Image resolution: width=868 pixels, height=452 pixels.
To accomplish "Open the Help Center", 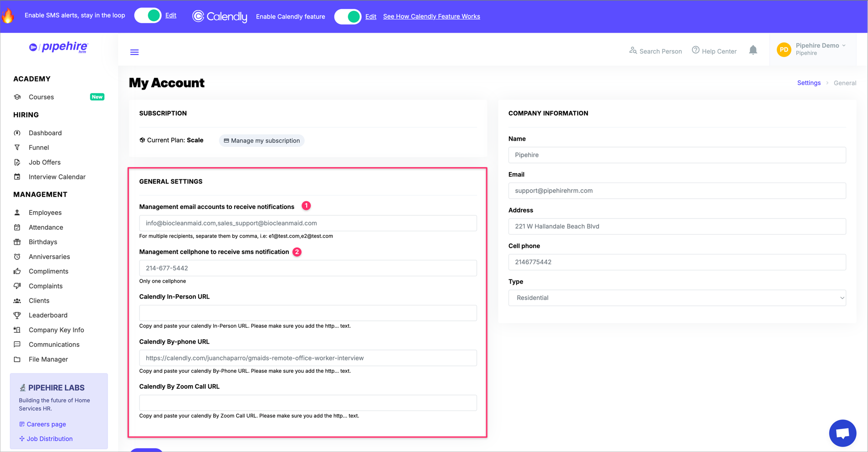I will [x=714, y=51].
